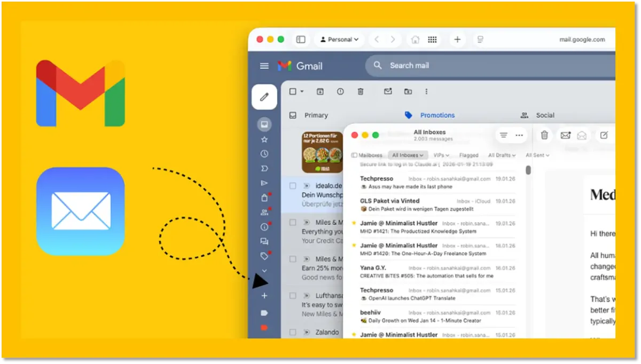Open the Promotions tag icon in Gmail sidebar

coord(264,256)
